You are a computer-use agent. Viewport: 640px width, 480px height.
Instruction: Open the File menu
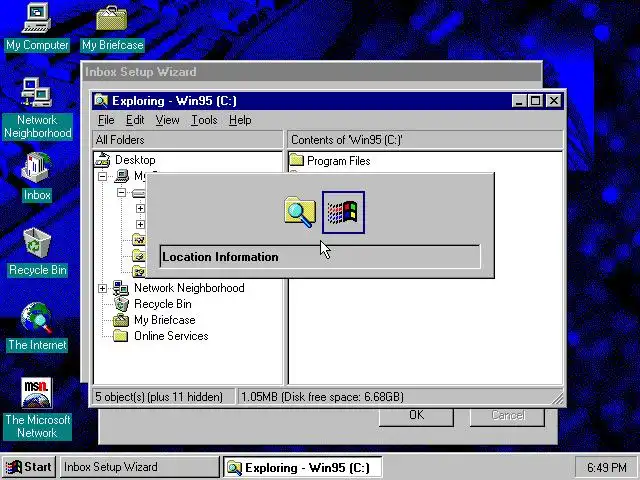click(x=106, y=120)
